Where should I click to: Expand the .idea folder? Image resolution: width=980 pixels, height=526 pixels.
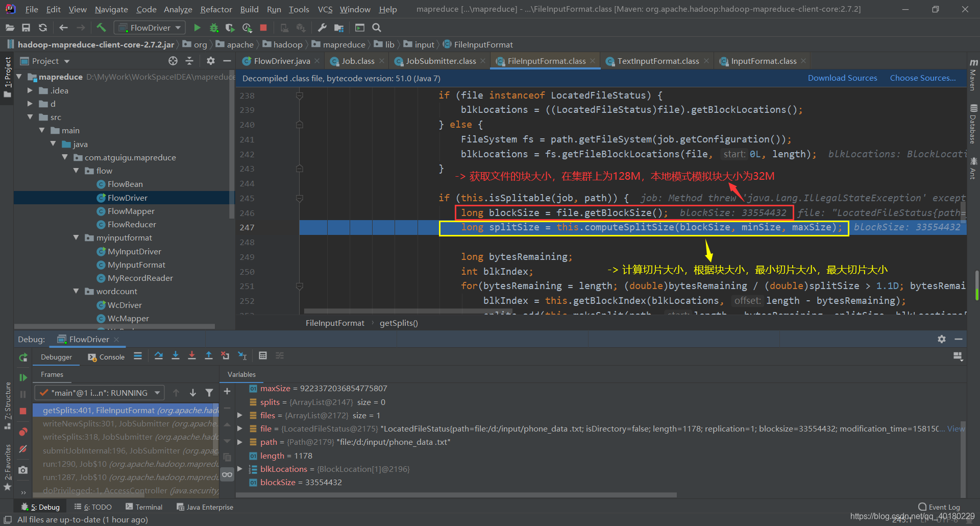tap(30, 90)
